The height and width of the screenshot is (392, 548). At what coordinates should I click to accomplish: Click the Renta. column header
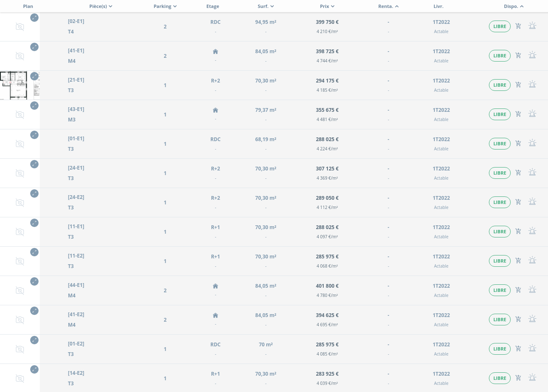(x=388, y=6)
